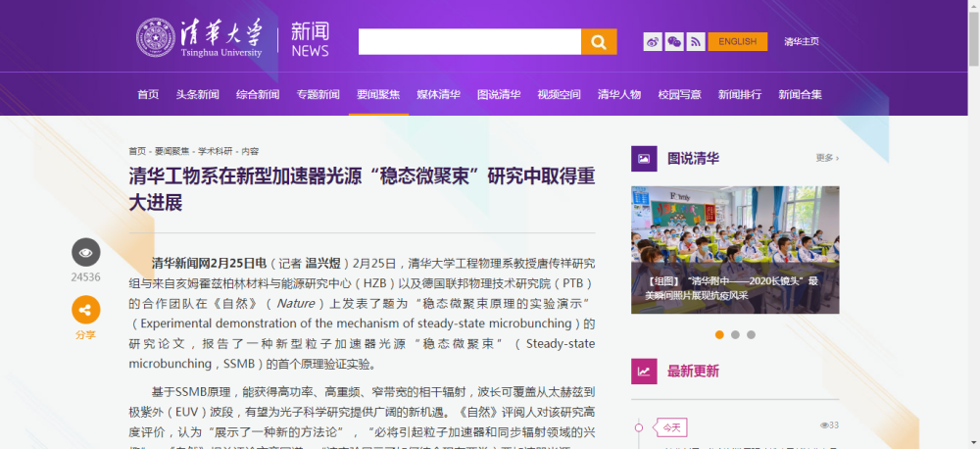Select the third carousel dot
980x449 pixels.
751,334
